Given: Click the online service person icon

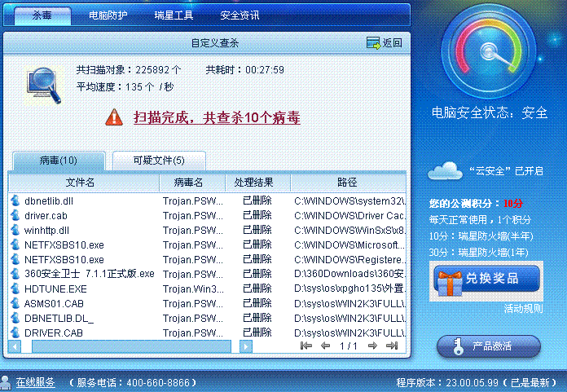Looking at the screenshot, I should click(6, 383).
